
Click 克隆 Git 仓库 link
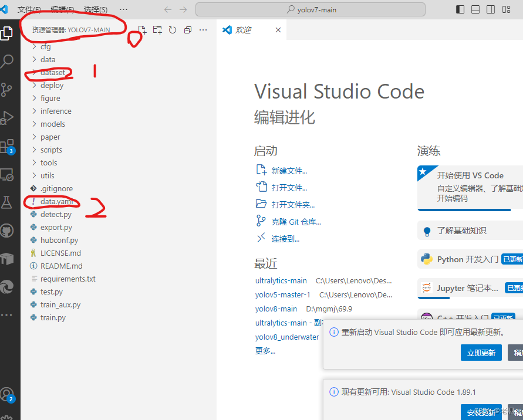[x=289, y=221]
